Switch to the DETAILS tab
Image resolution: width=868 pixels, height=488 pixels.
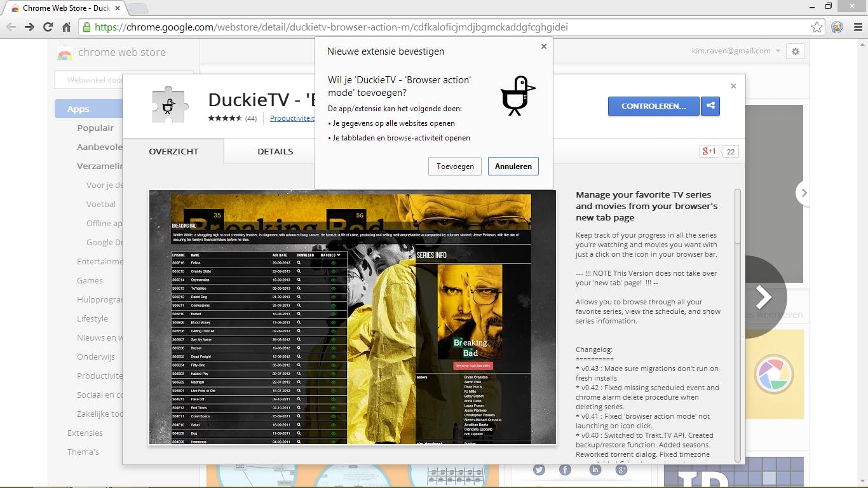[x=275, y=151]
